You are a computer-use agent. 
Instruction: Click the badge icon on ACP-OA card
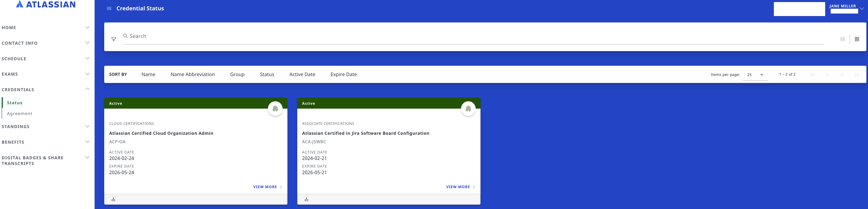(x=275, y=109)
